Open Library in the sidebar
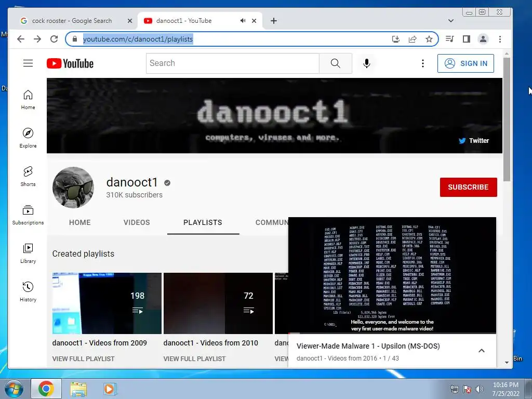The width and height of the screenshot is (532, 399). point(28,254)
